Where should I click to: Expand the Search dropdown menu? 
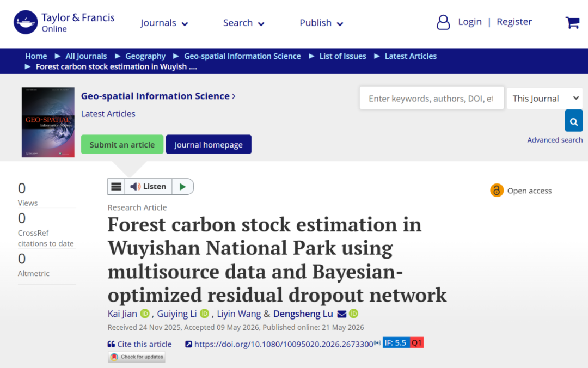pyautogui.click(x=244, y=23)
